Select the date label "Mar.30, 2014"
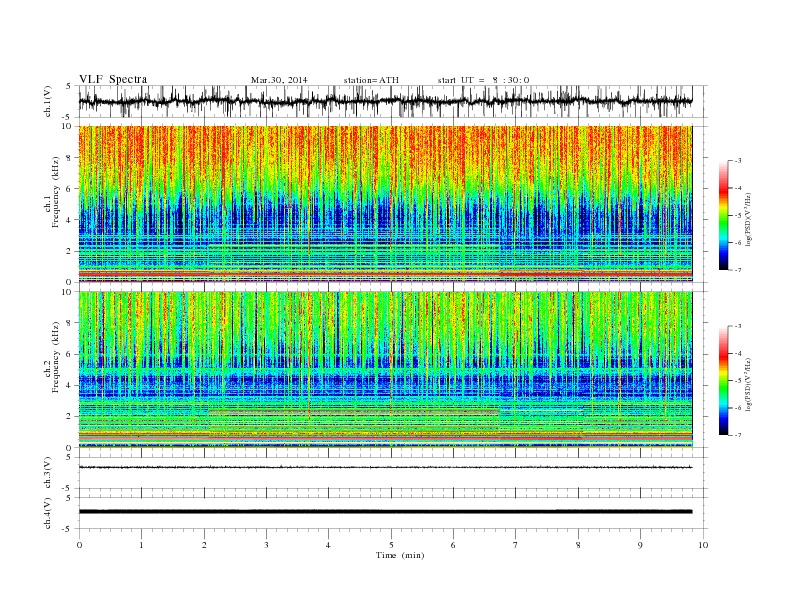 (x=279, y=80)
